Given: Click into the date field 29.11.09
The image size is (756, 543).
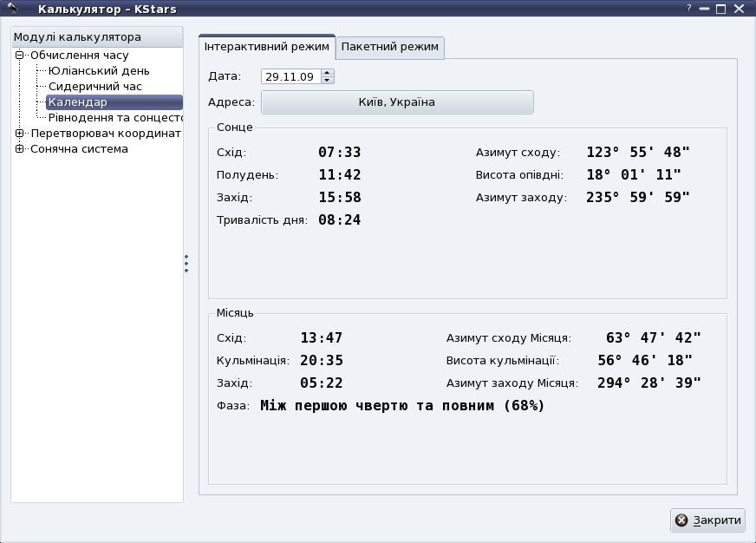Looking at the screenshot, I should point(290,76).
